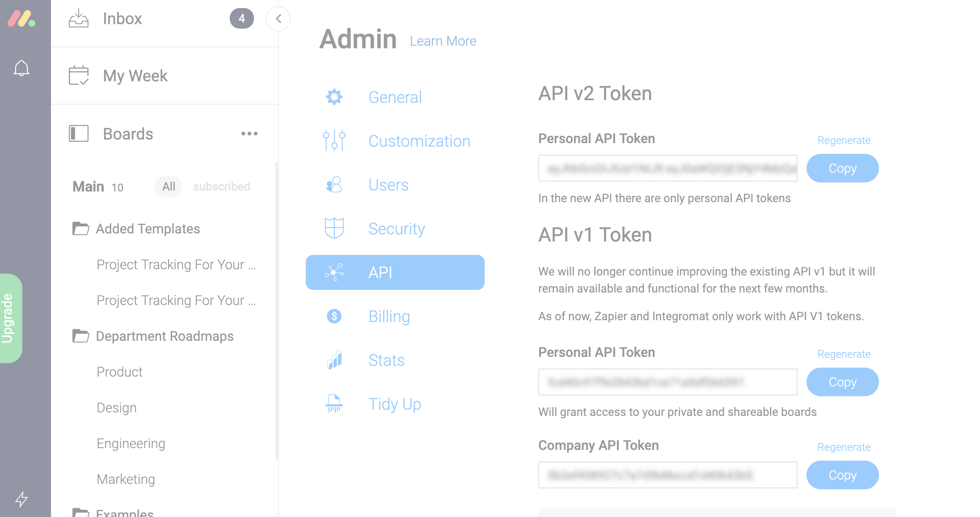The height and width of the screenshot is (517, 980).
Task: Click the Tidy Up shredder icon
Action: click(334, 403)
